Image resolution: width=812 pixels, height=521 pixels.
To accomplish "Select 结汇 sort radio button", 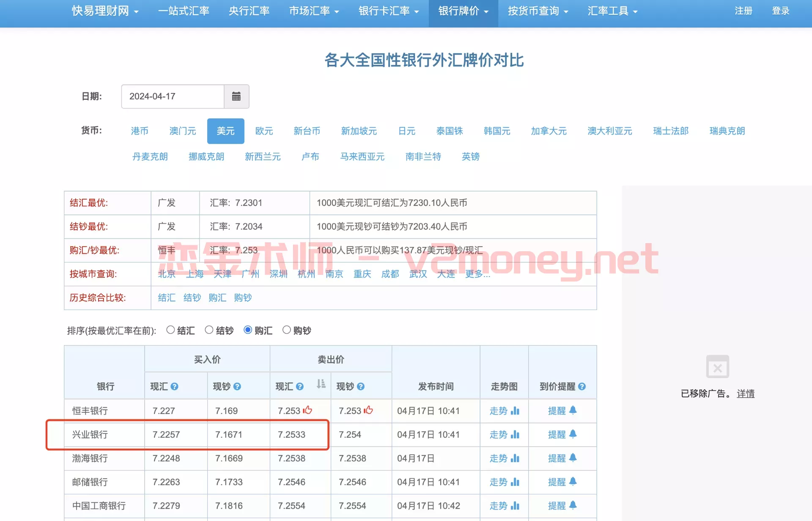I will pos(170,330).
